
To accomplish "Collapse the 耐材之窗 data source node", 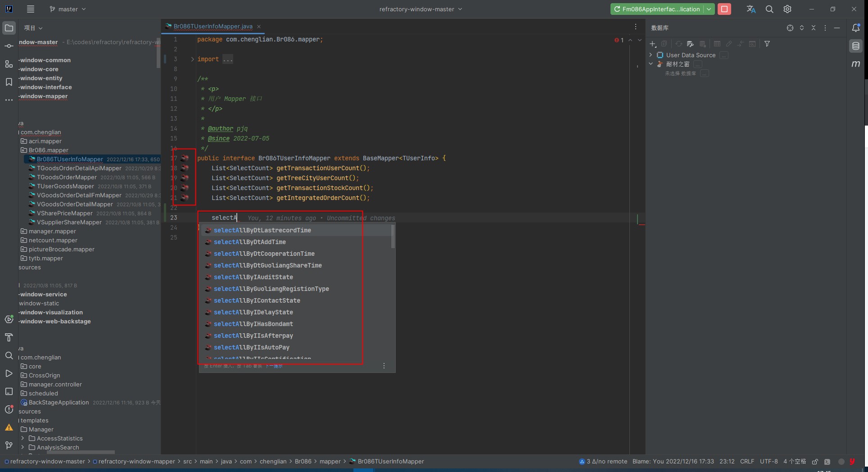I will [x=651, y=64].
